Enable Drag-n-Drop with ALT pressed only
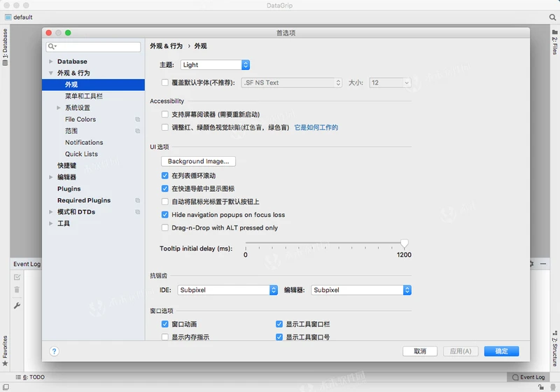Image resolution: width=560 pixels, height=392 pixels. click(x=164, y=227)
